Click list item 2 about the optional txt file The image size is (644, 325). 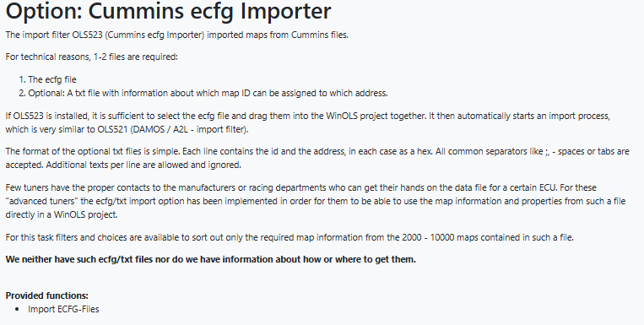203,93
